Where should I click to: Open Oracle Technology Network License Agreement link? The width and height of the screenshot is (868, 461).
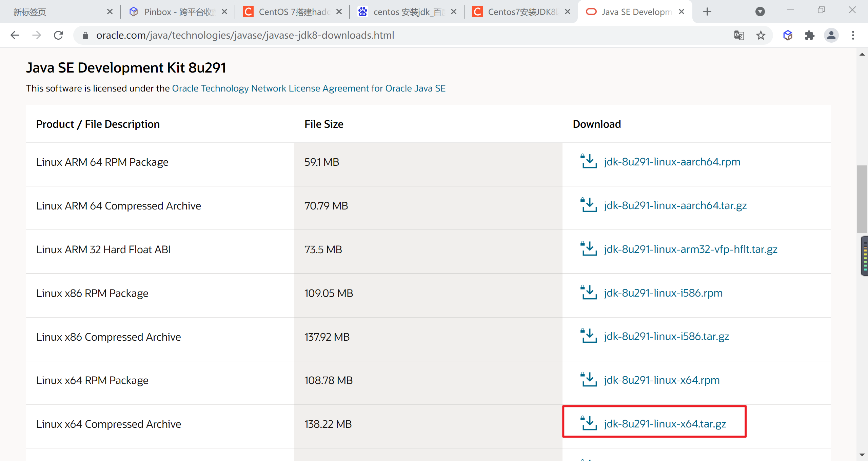pos(309,88)
